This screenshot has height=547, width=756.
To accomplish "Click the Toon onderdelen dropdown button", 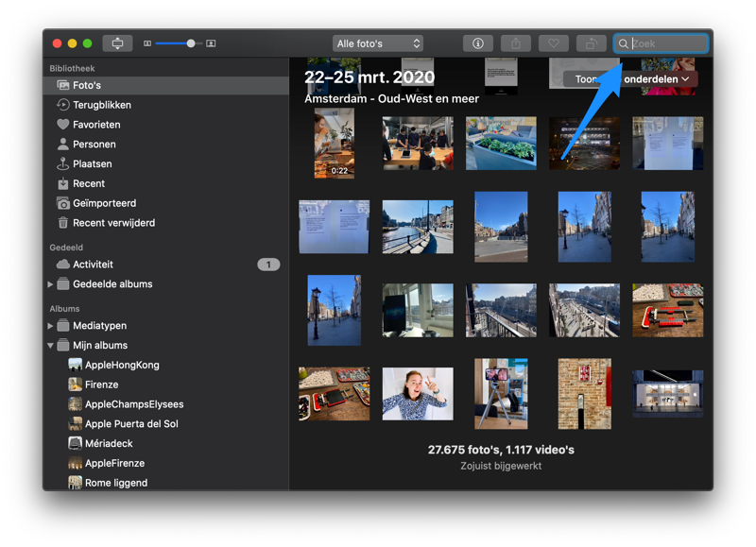I will pos(631,79).
